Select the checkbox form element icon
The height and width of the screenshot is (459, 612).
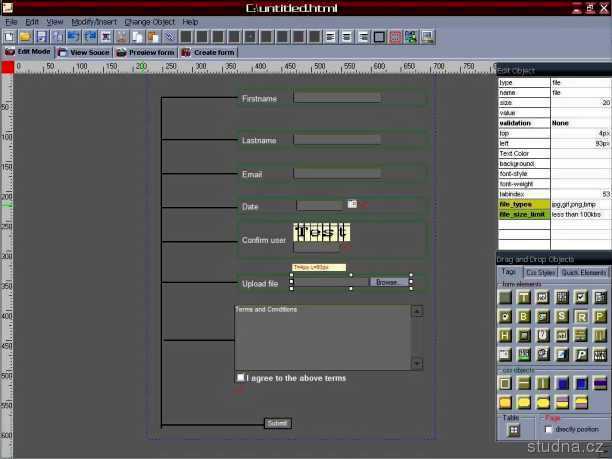point(581,298)
